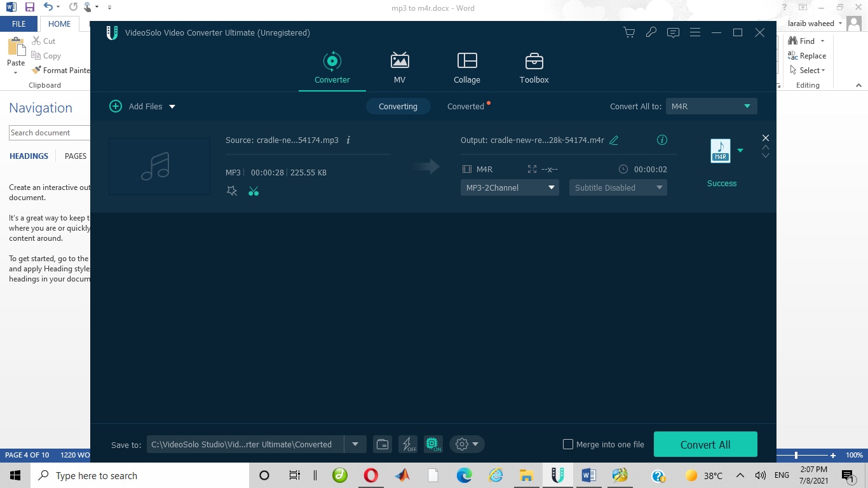868x488 pixels.
Task: Click the Paste icon in Word
Action: [16, 47]
